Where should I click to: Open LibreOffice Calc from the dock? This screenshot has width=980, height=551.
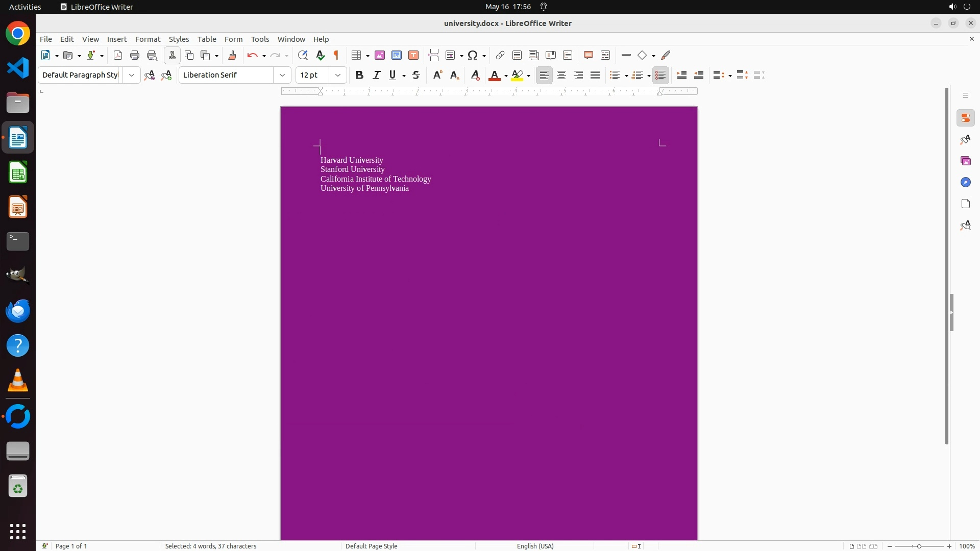(18, 172)
